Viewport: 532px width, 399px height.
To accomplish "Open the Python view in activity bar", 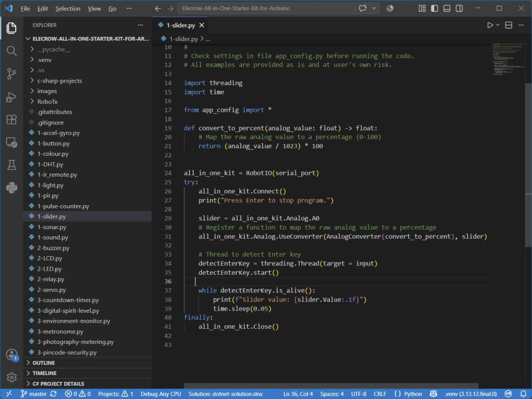I will click(11, 188).
